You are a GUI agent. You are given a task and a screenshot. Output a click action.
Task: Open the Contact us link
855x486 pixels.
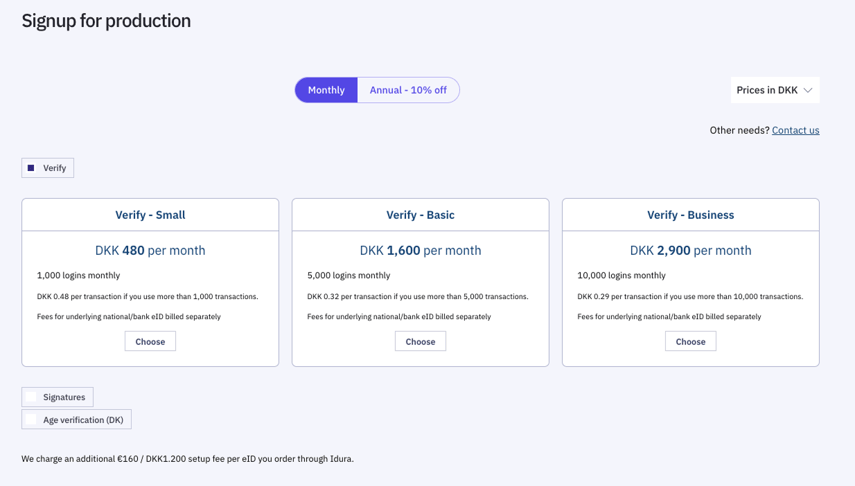click(795, 130)
